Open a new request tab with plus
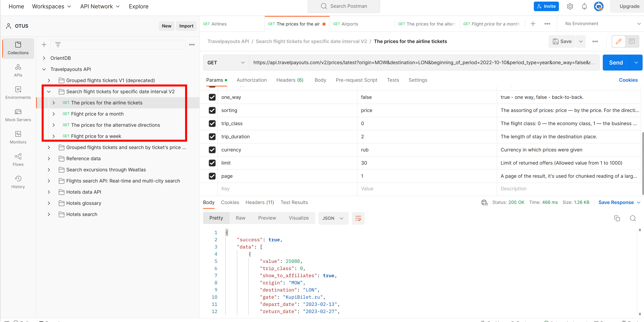The image size is (644, 322). point(533,24)
